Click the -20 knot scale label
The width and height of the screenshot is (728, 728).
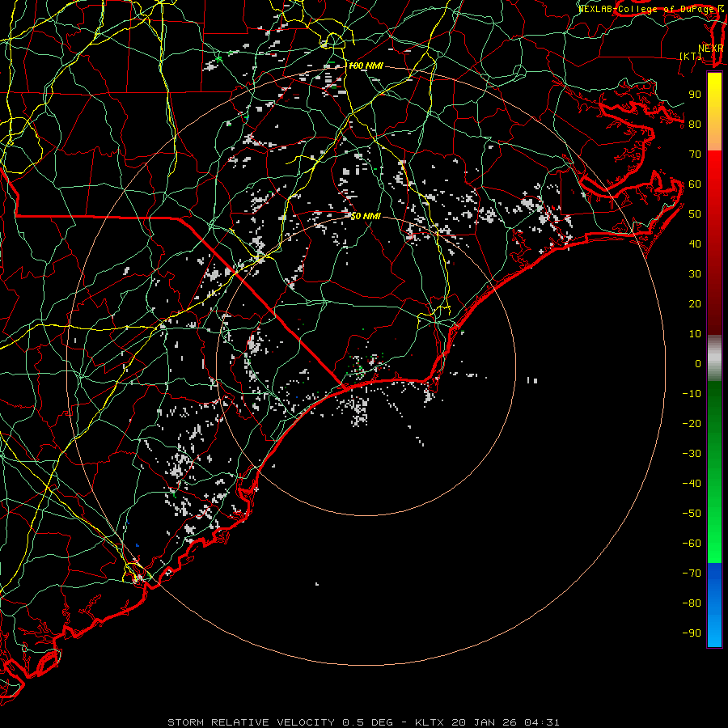tap(692, 423)
